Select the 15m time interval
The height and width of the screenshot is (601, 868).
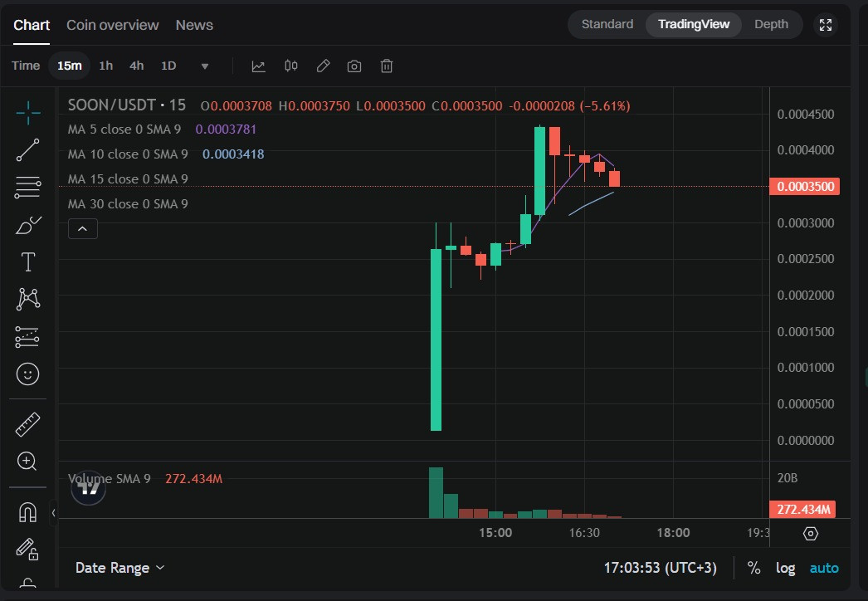pos(70,66)
